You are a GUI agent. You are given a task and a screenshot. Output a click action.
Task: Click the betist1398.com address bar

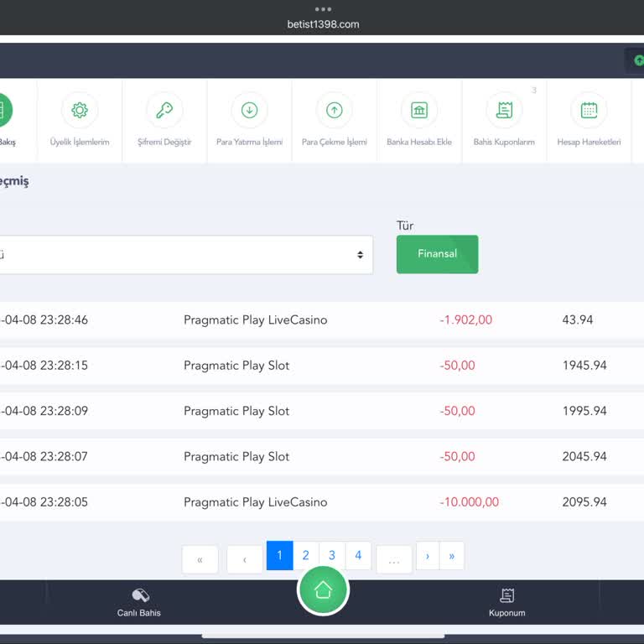[x=323, y=24]
